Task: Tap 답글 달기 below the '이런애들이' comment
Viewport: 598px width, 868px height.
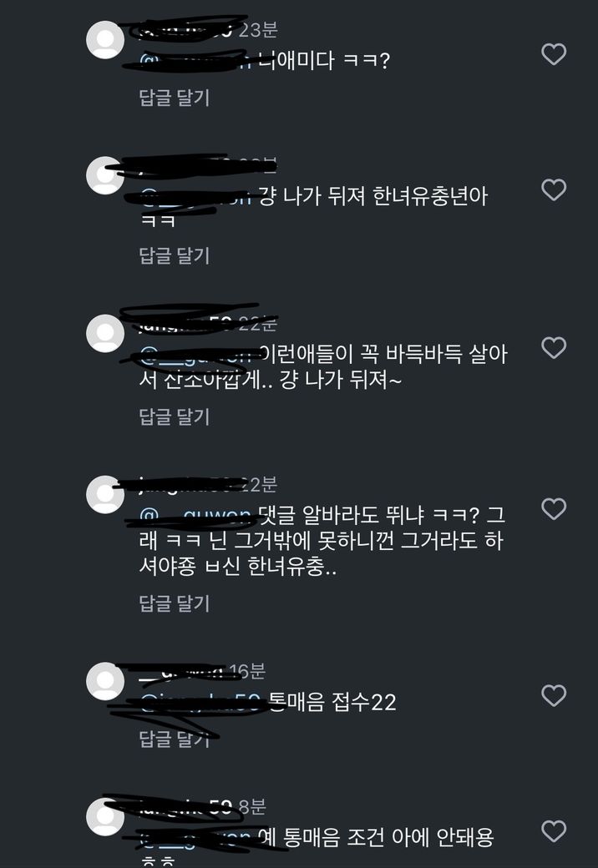Action: click(175, 416)
